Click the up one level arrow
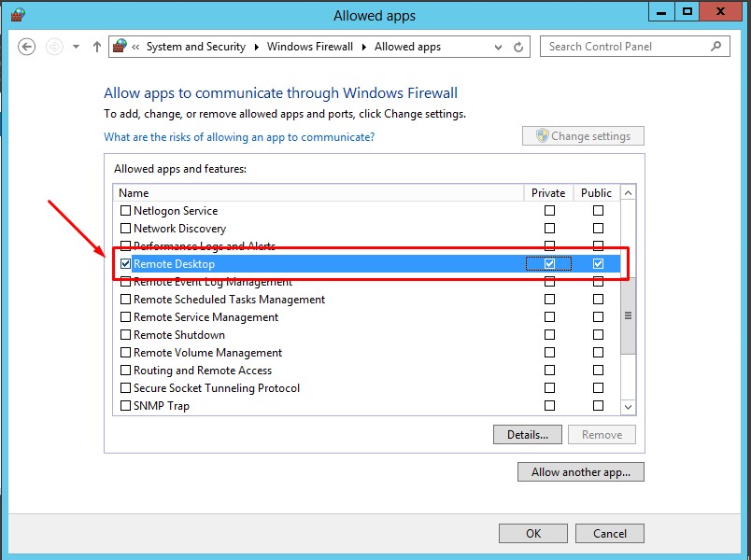751x560 pixels. [x=97, y=47]
